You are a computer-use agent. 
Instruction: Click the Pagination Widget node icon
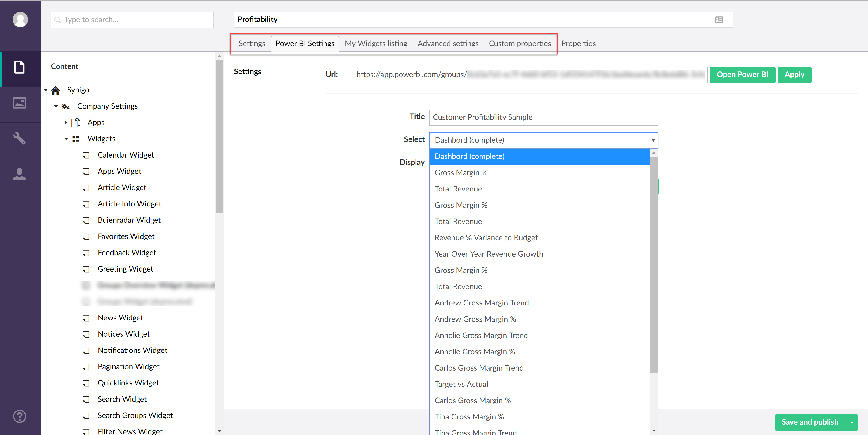(x=86, y=367)
